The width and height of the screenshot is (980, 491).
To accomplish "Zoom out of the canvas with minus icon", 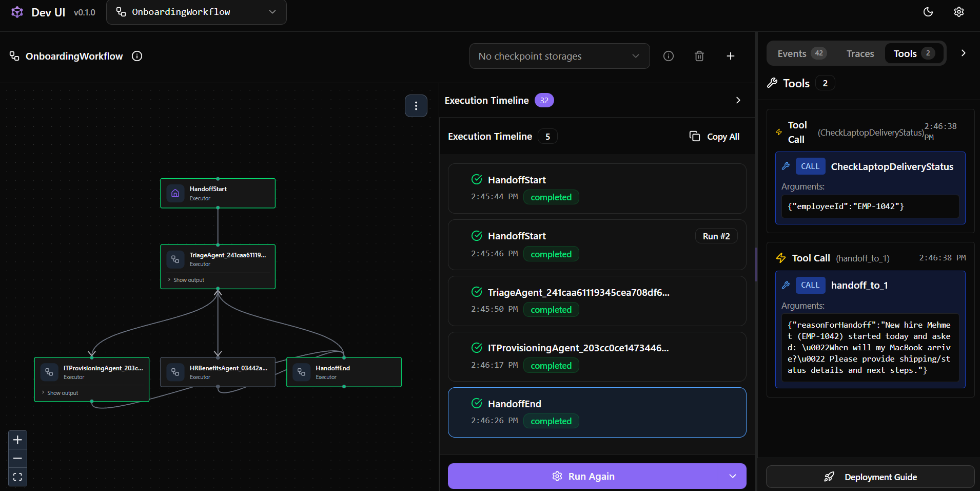I will tap(17, 458).
